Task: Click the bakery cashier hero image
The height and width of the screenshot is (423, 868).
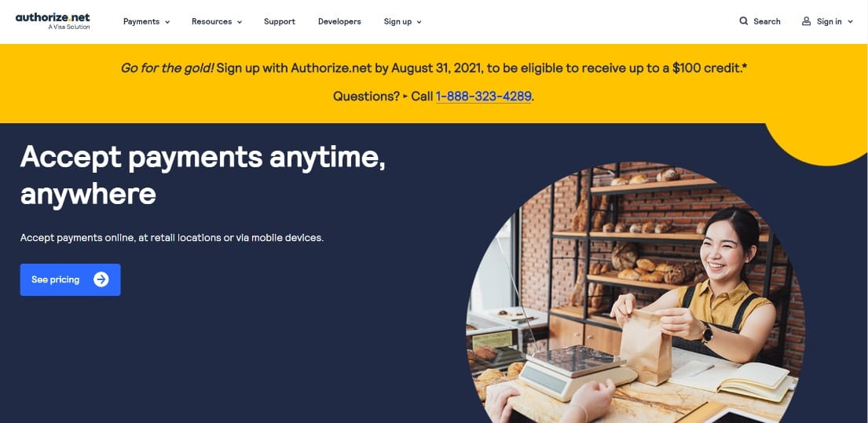Action: [x=635, y=293]
